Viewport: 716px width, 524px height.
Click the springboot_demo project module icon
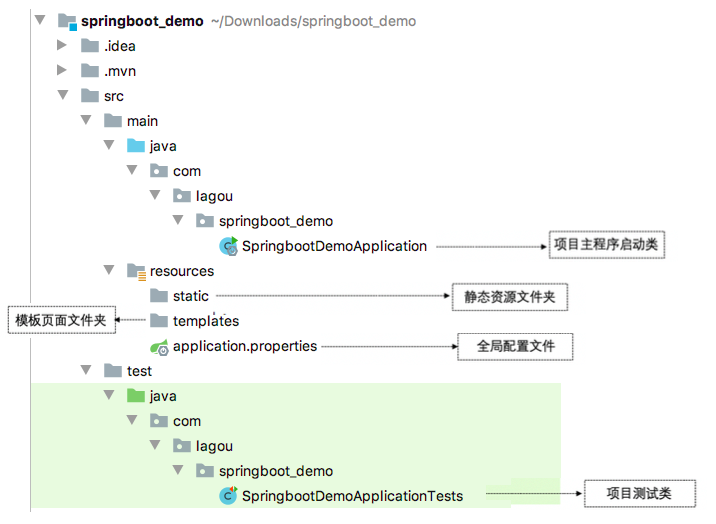click(68, 21)
